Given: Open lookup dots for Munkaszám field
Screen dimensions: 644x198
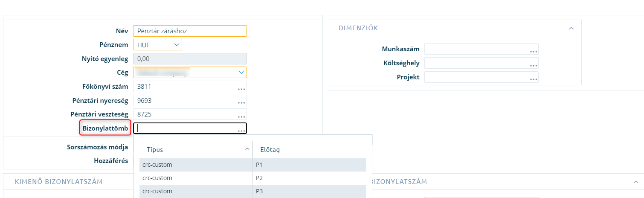Looking at the screenshot, I should 533,51.
